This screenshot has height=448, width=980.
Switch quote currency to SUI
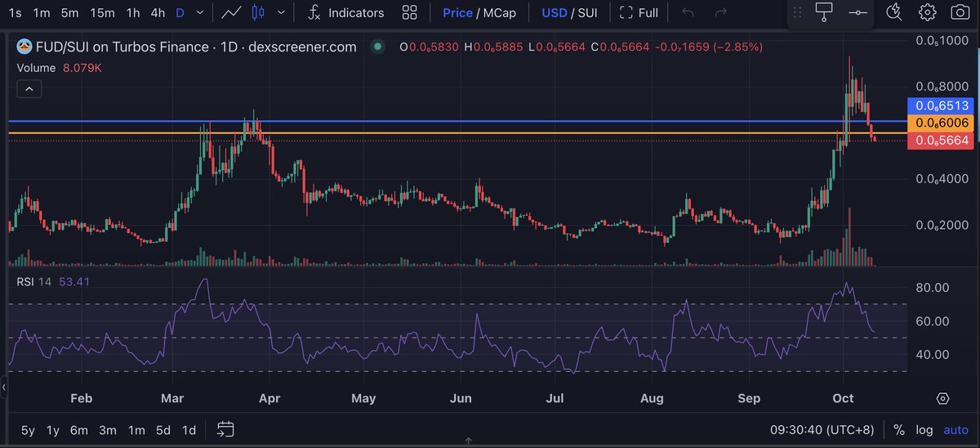[x=587, y=12]
